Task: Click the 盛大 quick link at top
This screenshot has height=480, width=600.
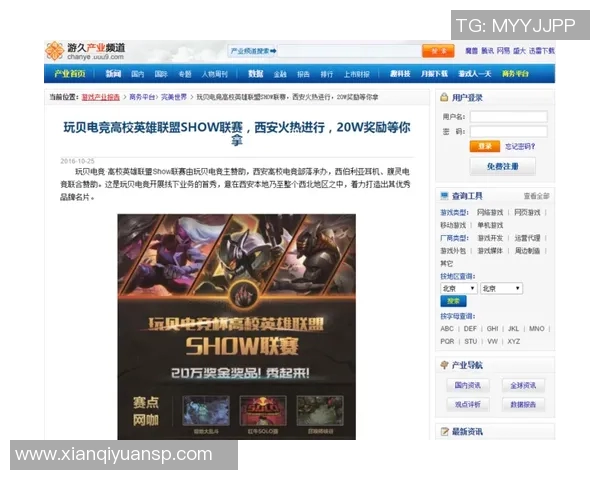Action: pyautogui.click(x=519, y=51)
